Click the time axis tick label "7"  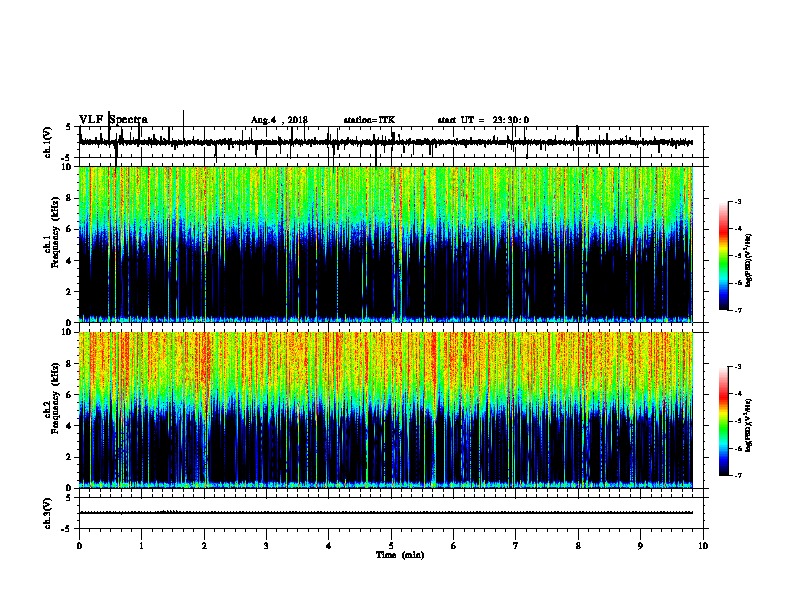(516, 546)
